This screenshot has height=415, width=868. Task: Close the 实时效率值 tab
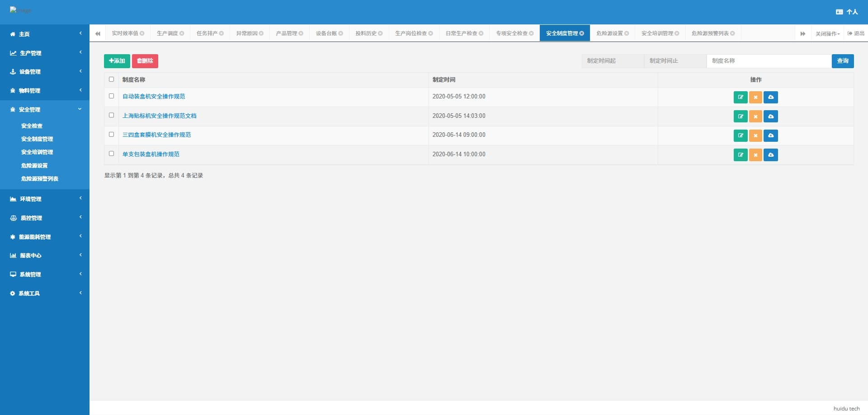pos(142,33)
